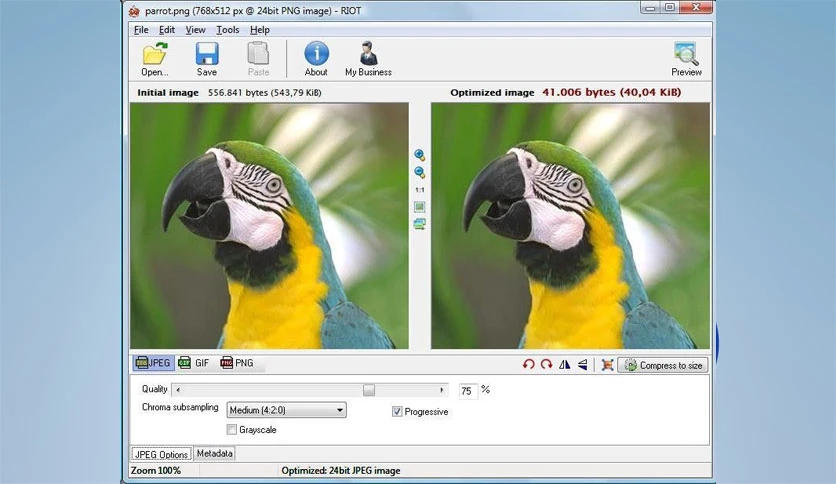836x484 pixels.
Task: Rotate image left with red counterclockwise arrow
Action: tap(528, 365)
